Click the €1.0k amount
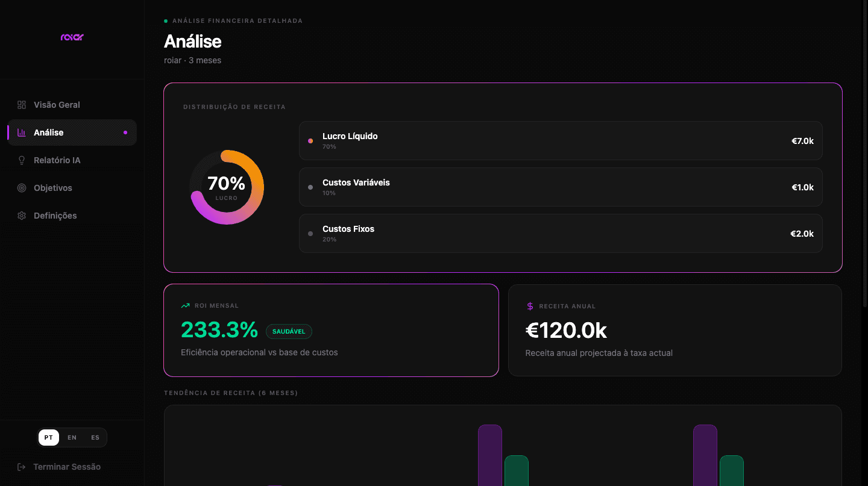Viewport: 868px width, 486px height. 802,187
